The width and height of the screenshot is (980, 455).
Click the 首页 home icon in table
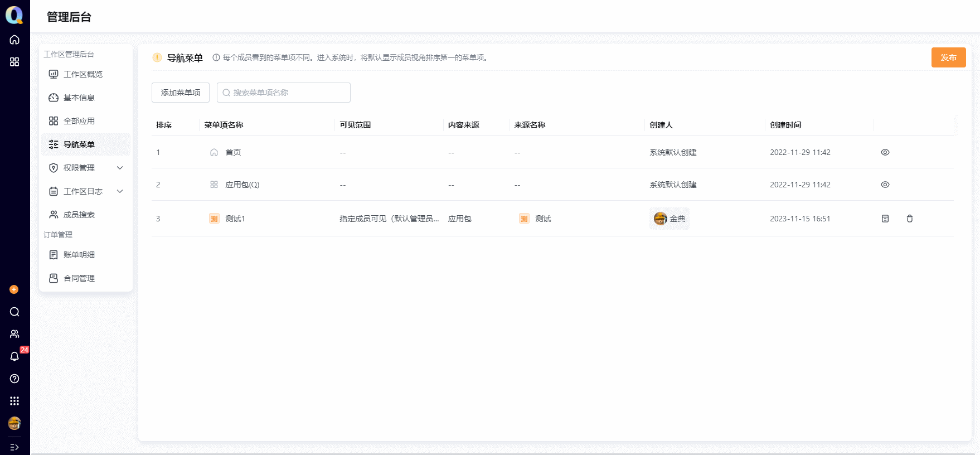click(214, 152)
